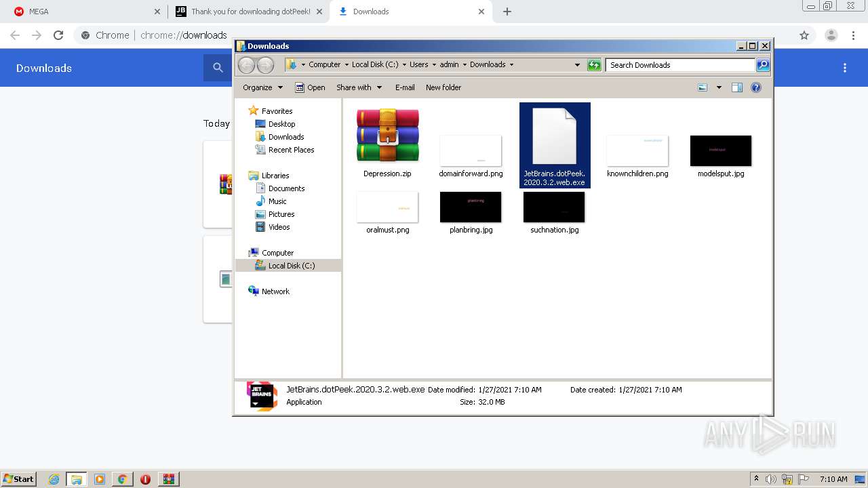Open the Share with dropdown menu
Screen dimensions: 868x488
pyautogui.click(x=359, y=87)
